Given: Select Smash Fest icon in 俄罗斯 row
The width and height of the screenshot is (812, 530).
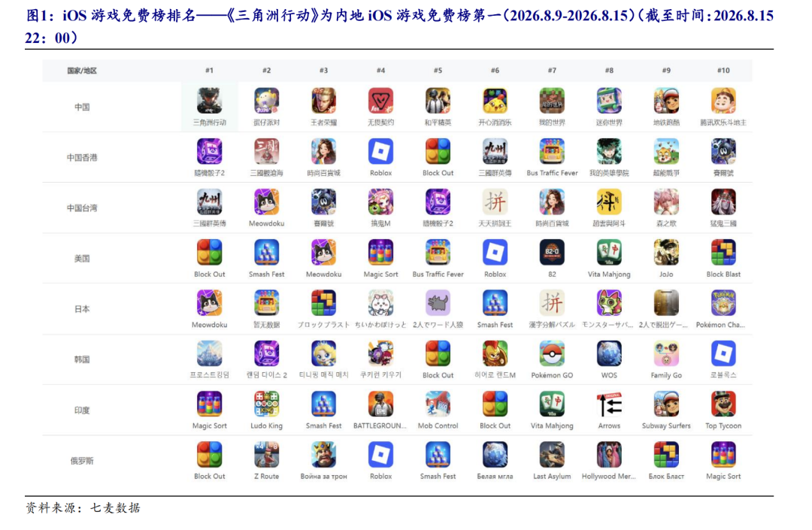Looking at the screenshot, I should click(x=438, y=454).
